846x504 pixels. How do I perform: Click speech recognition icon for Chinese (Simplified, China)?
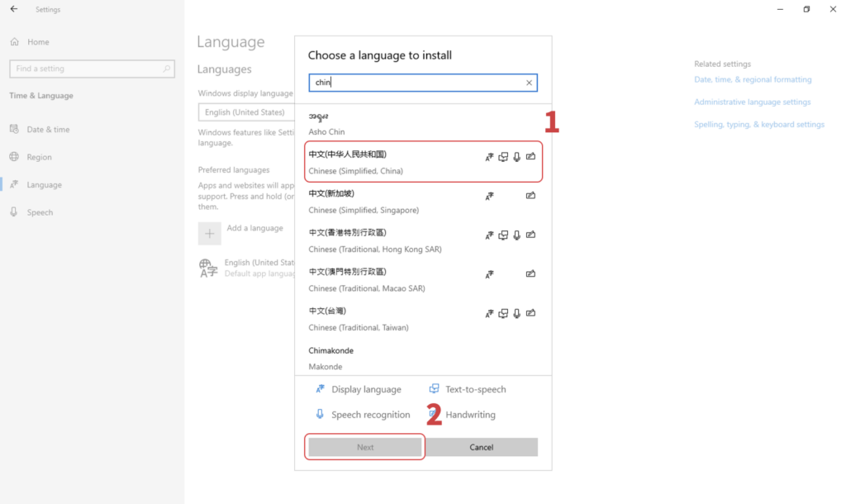pos(517,156)
